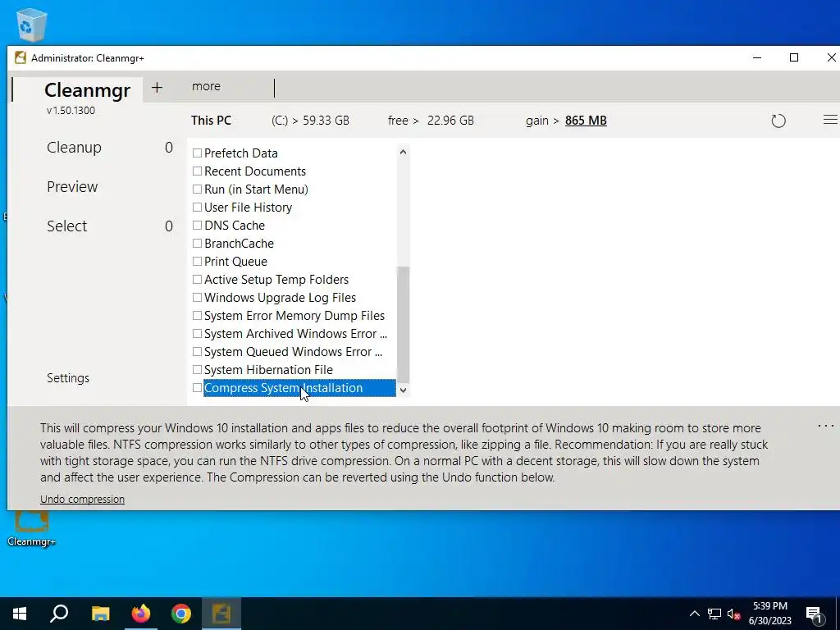Open the notification center
840x630 pixels.
(815, 614)
